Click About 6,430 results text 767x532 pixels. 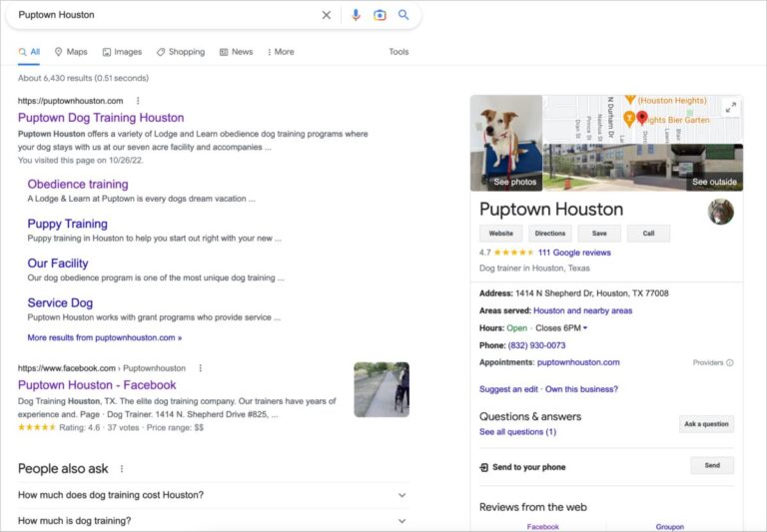tap(83, 78)
